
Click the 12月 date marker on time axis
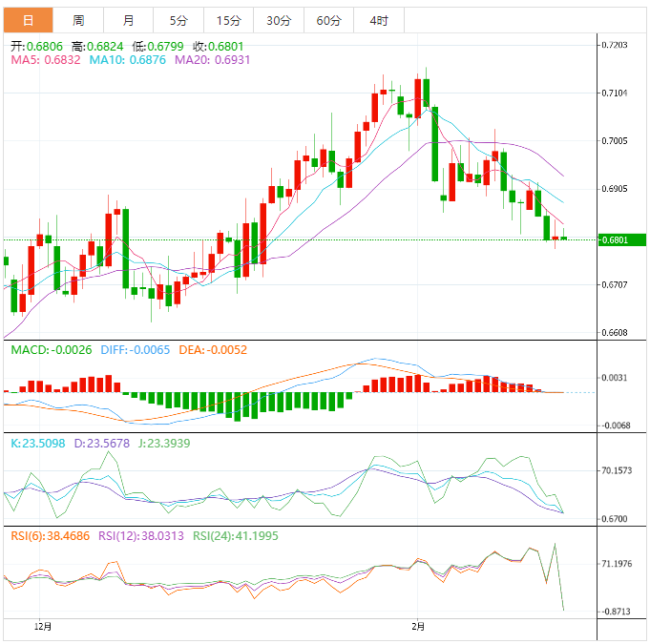click(x=41, y=627)
